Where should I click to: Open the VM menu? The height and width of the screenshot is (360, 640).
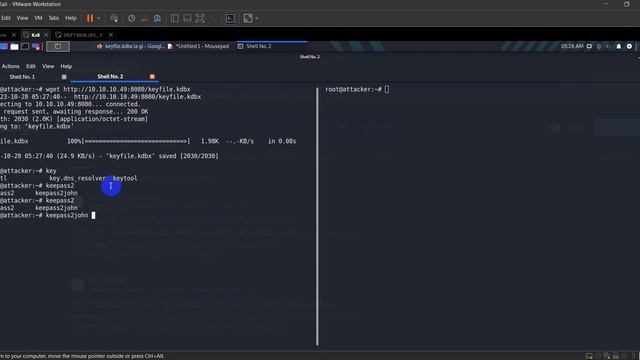(38, 18)
